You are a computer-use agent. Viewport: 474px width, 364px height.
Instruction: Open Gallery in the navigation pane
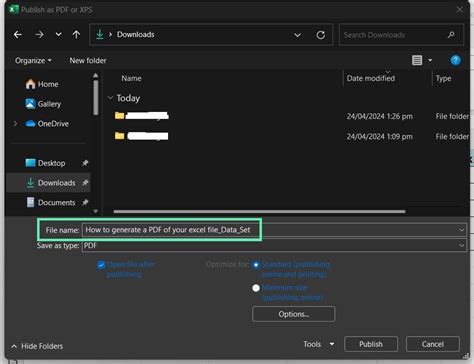coord(43,104)
